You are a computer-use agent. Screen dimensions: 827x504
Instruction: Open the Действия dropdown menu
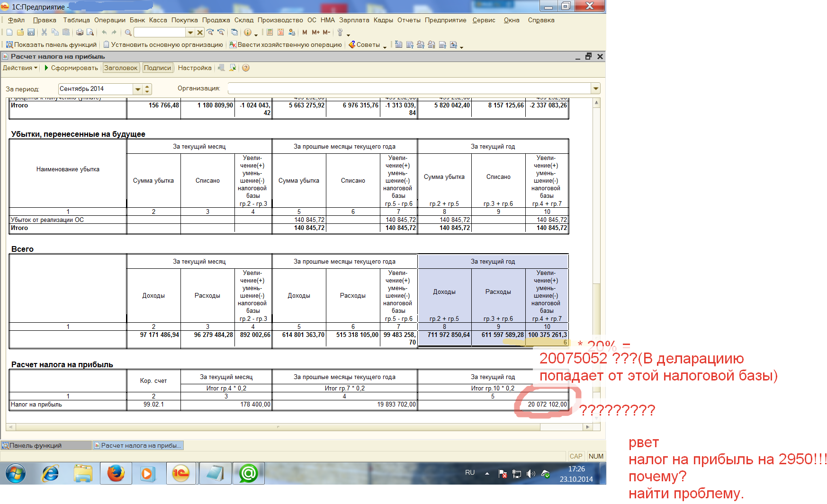point(20,68)
